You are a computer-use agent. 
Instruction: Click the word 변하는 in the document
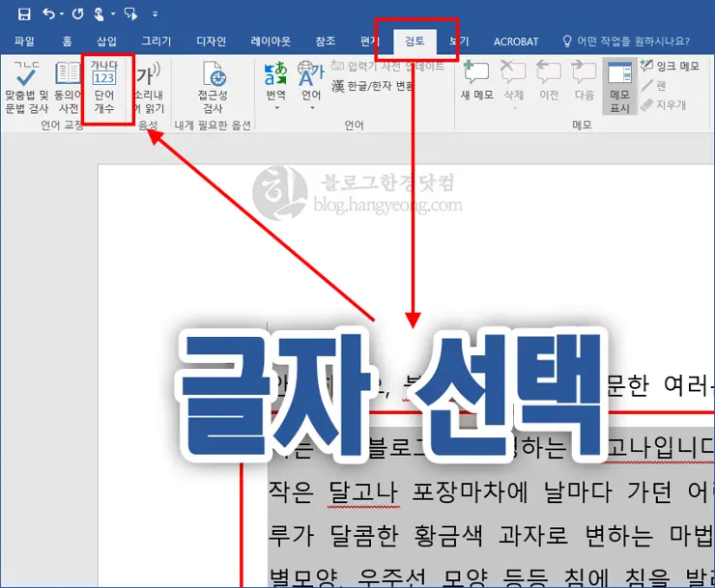(619, 535)
